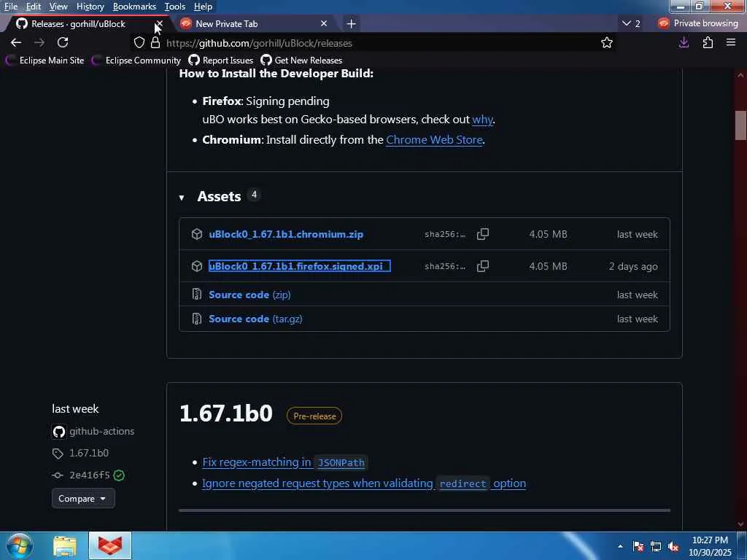This screenshot has height=560, width=747.
Task: Click file icon beside Source code (tar.gz)
Action: (197, 319)
